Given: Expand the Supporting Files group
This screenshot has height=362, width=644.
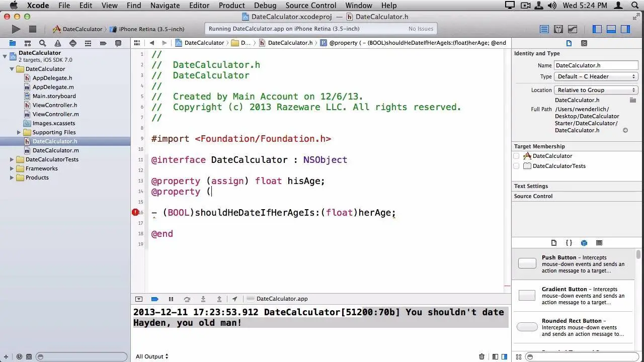Looking at the screenshot, I should tap(19, 132).
